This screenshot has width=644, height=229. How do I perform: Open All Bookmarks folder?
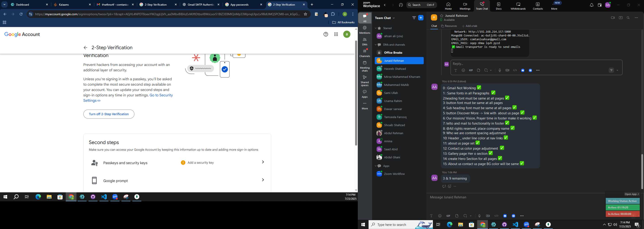click(343, 23)
